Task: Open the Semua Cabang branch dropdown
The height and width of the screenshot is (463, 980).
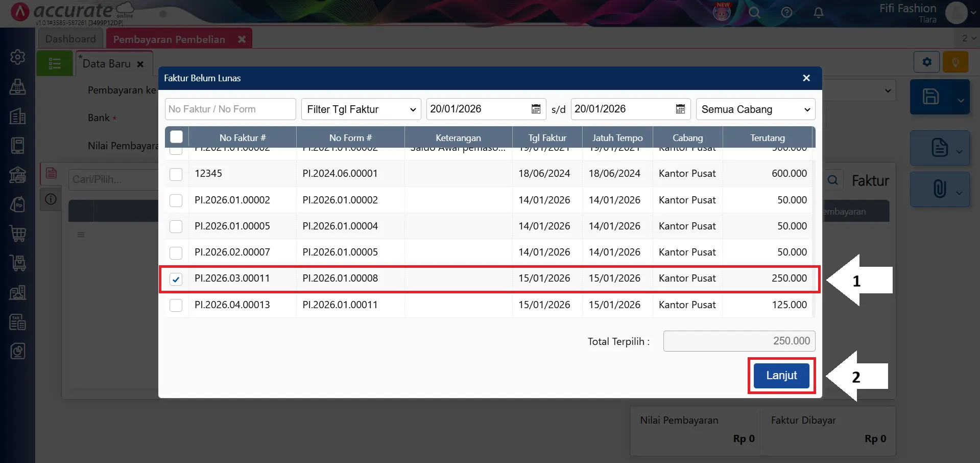Action: (755, 109)
